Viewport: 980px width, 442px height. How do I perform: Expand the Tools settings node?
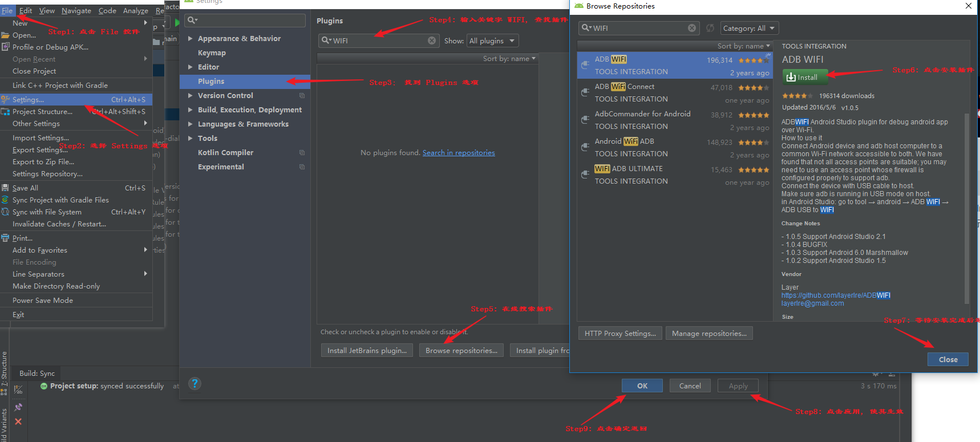pyautogui.click(x=191, y=139)
